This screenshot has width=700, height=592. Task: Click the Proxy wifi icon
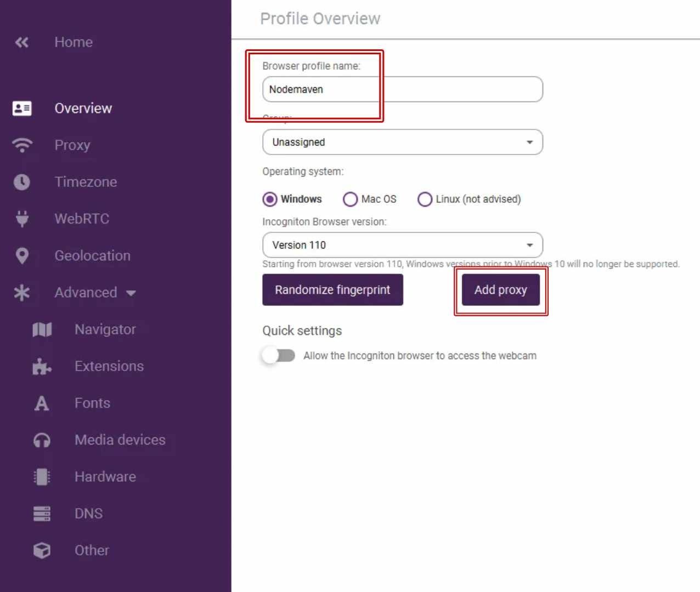22,145
